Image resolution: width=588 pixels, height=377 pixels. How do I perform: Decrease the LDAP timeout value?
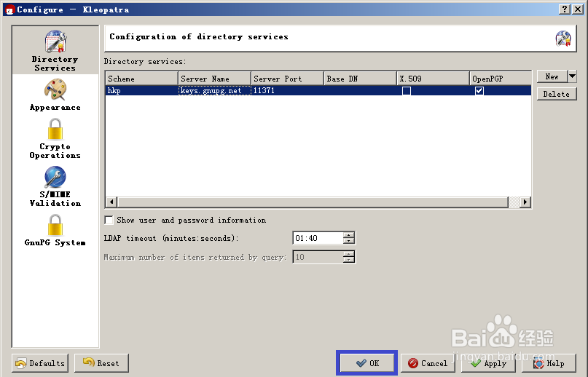pyautogui.click(x=349, y=241)
